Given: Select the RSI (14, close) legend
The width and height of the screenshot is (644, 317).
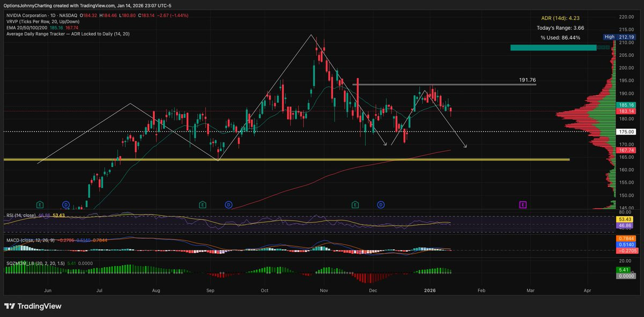Looking at the screenshot, I should coord(22,215).
